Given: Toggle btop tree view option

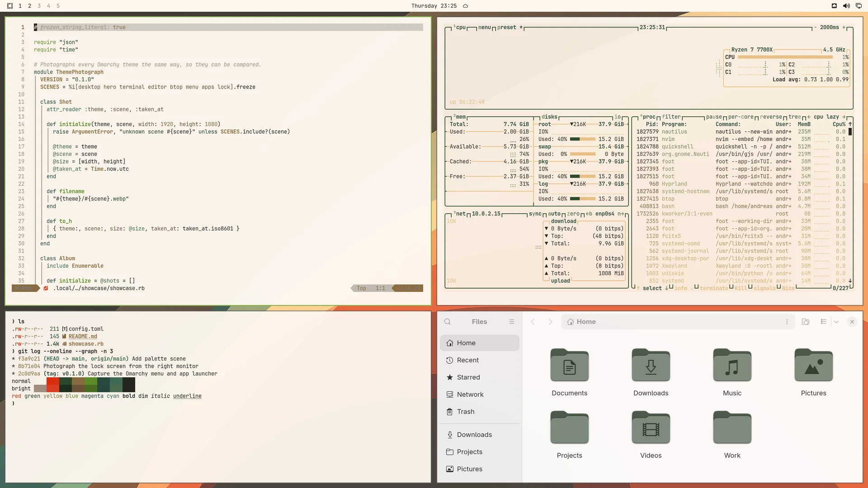Looking at the screenshot, I should (795, 117).
